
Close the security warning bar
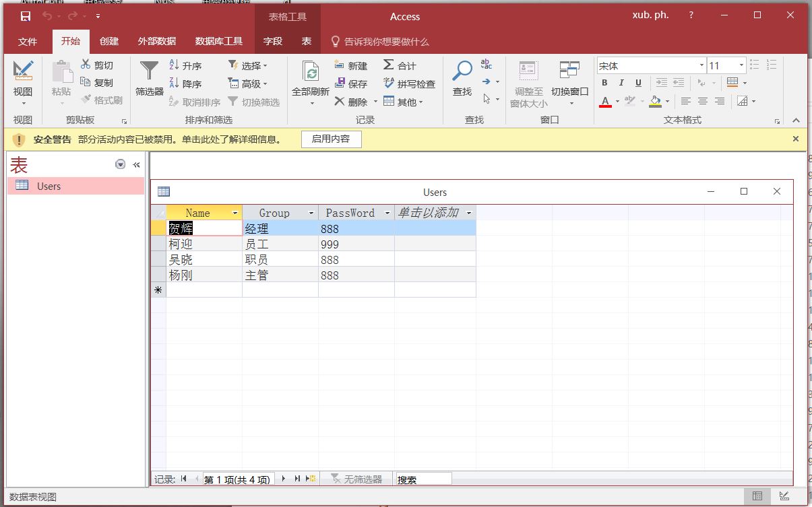pos(796,139)
